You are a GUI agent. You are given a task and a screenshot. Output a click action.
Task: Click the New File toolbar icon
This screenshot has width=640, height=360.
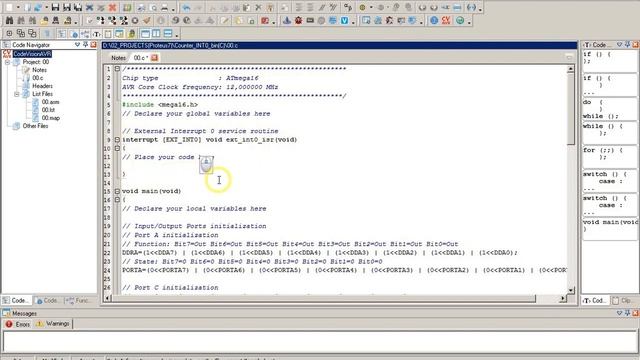(9, 7)
